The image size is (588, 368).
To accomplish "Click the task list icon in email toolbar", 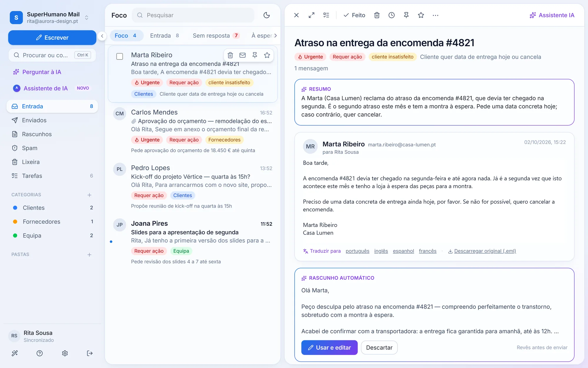I will [x=326, y=15].
